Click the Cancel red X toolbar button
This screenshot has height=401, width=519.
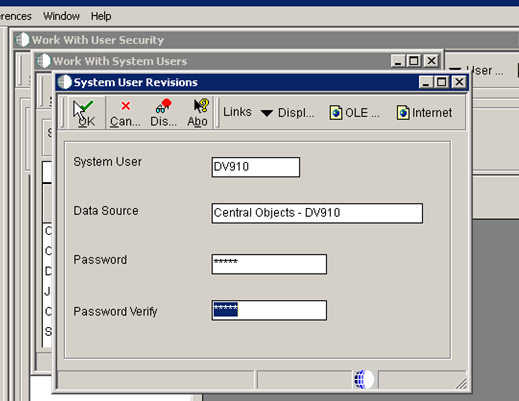click(x=125, y=113)
